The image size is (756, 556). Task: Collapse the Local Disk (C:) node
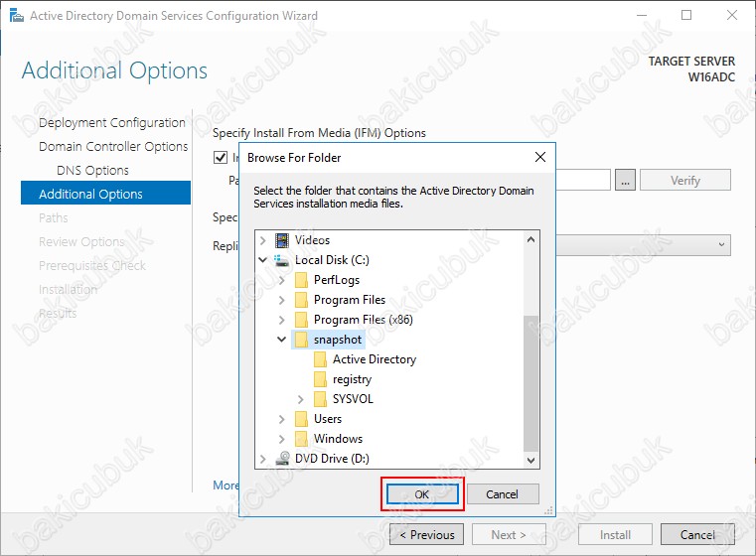[263, 260]
